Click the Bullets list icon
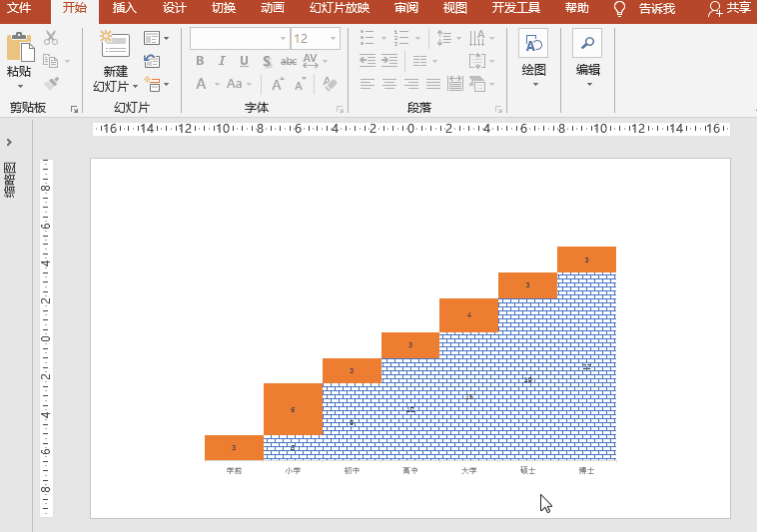Viewport: 757px width, 532px height. [367, 38]
